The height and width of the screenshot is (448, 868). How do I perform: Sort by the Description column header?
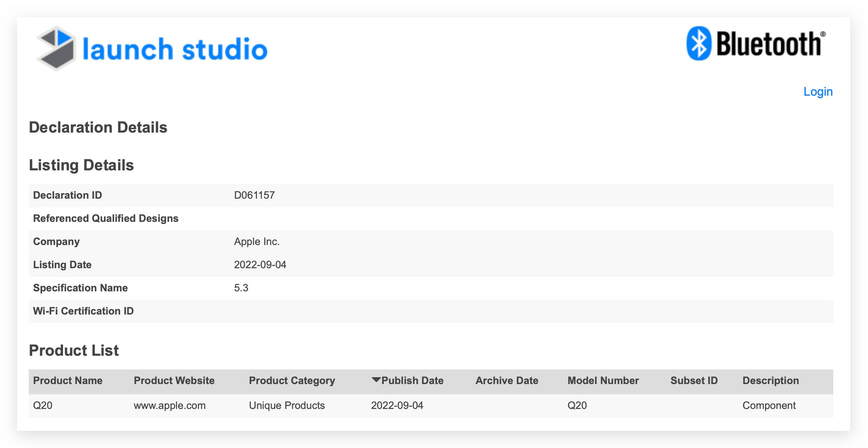click(x=771, y=381)
